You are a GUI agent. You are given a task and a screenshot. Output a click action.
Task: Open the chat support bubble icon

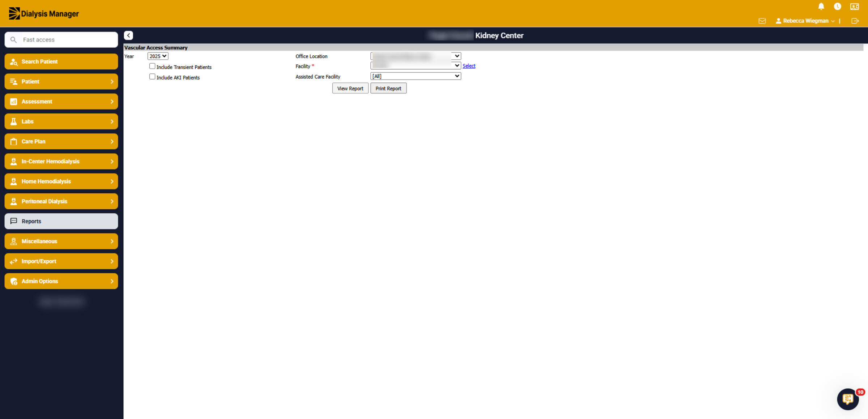[x=848, y=399]
